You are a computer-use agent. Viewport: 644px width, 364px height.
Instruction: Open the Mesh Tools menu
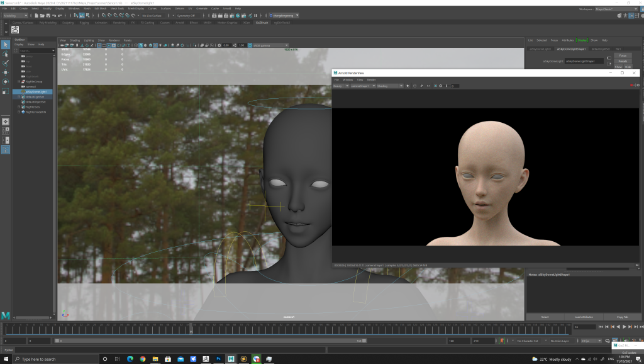(117, 8)
